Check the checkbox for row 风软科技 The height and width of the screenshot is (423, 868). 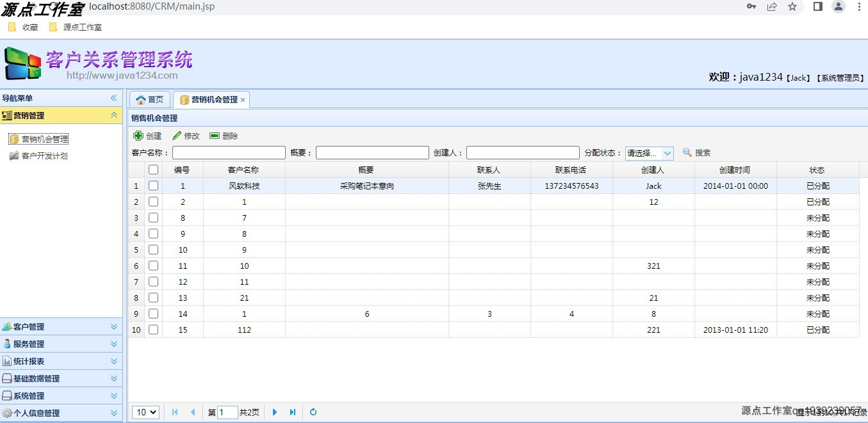click(x=153, y=186)
